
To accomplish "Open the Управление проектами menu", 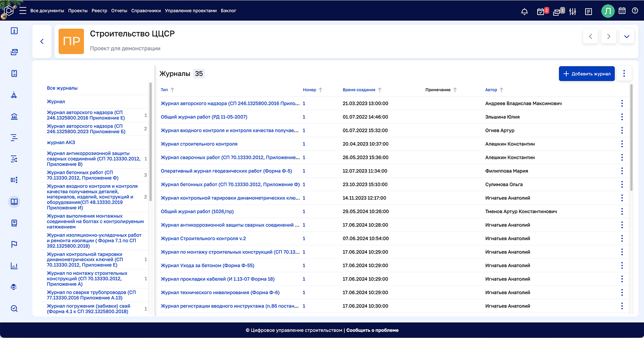I will click(190, 11).
